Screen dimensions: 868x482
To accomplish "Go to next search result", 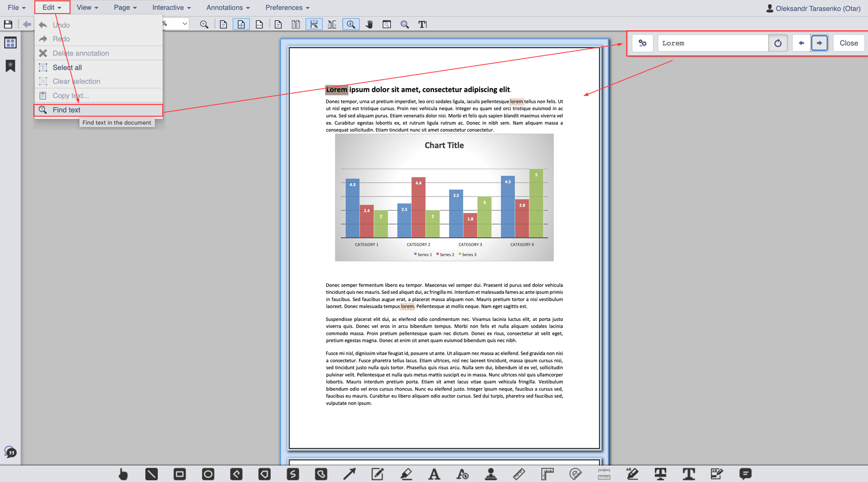I will [x=819, y=43].
